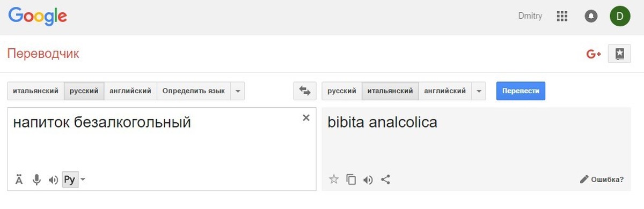Viewport: 644px width, 209px height.
Task: Expand the source language dropdown arrow
Action: pos(238,91)
